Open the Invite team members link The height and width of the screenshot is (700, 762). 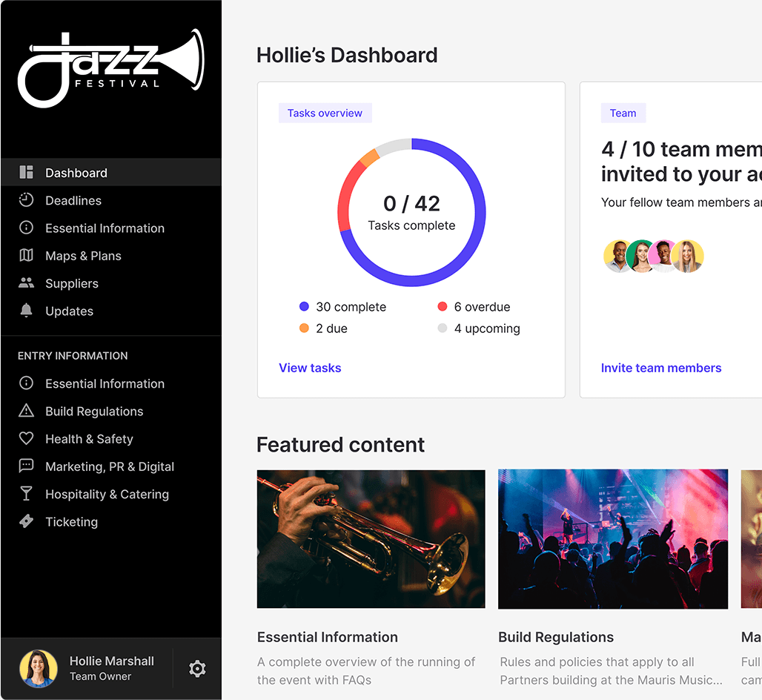[661, 368]
